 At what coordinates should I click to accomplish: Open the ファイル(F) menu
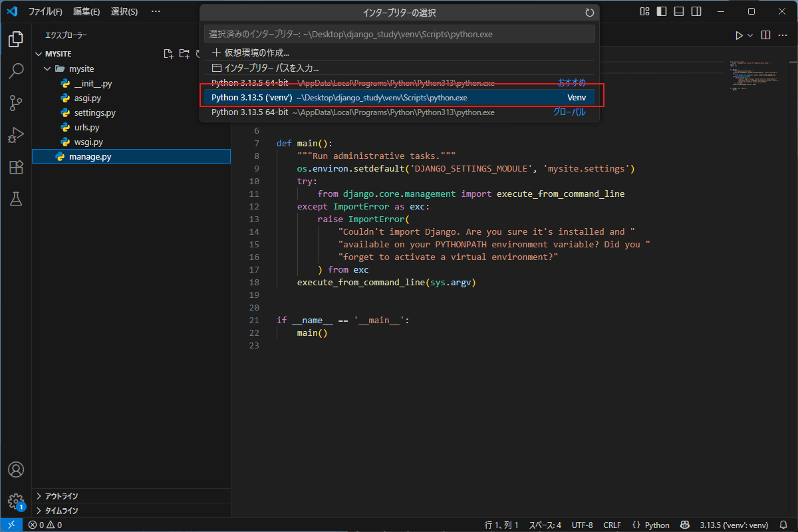pyautogui.click(x=45, y=11)
